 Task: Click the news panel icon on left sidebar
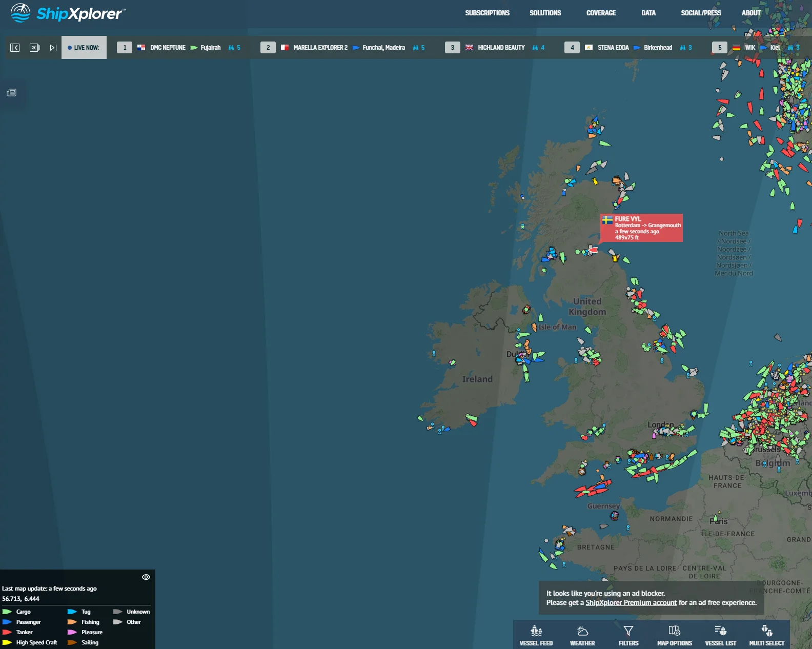pyautogui.click(x=11, y=93)
